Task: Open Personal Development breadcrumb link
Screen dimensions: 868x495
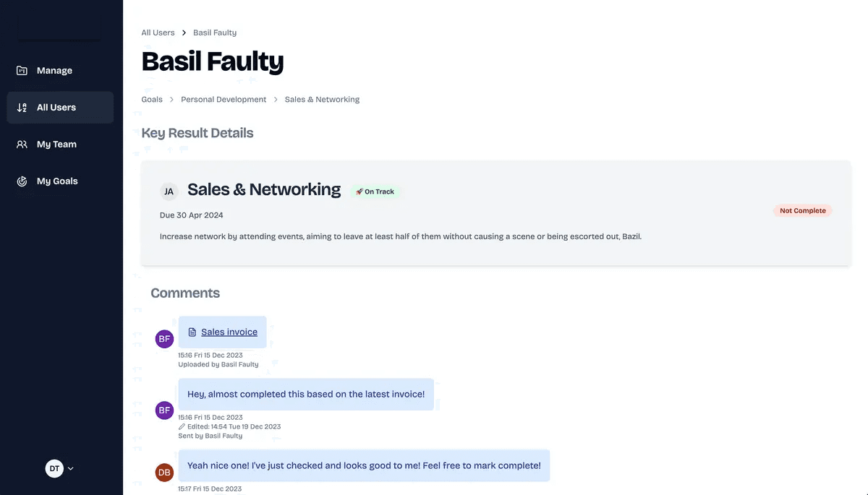Action: coord(224,98)
